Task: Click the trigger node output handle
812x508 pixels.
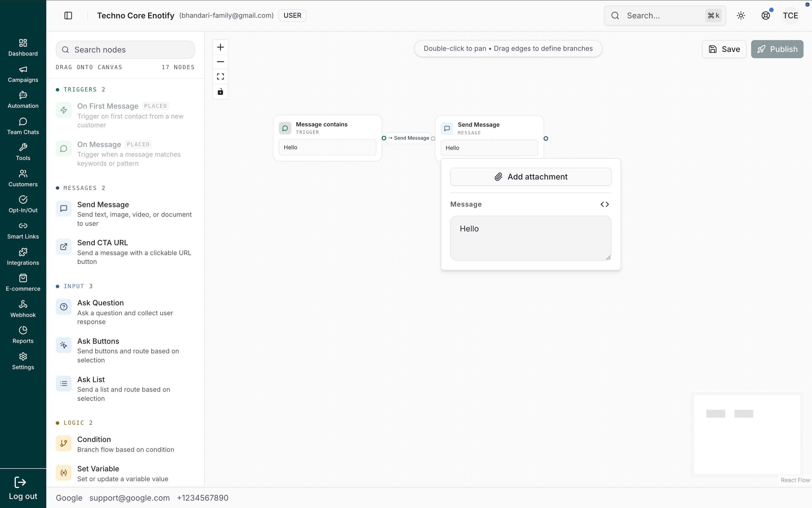Action: tap(384, 138)
